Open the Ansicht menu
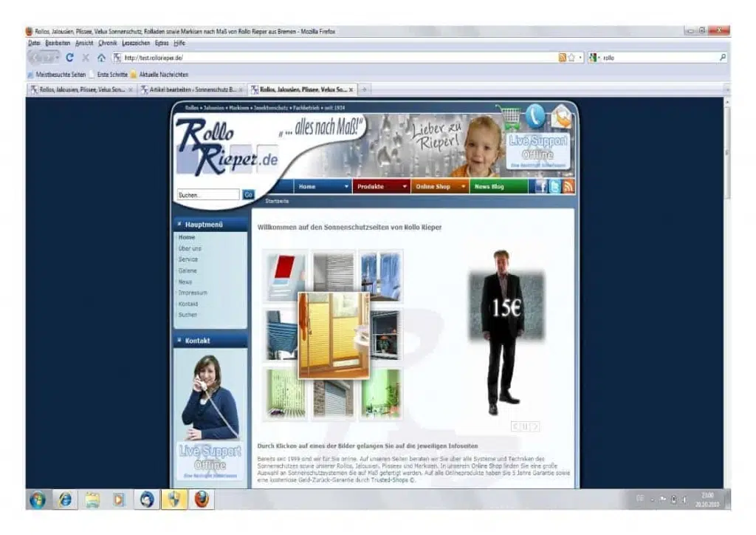 click(84, 43)
